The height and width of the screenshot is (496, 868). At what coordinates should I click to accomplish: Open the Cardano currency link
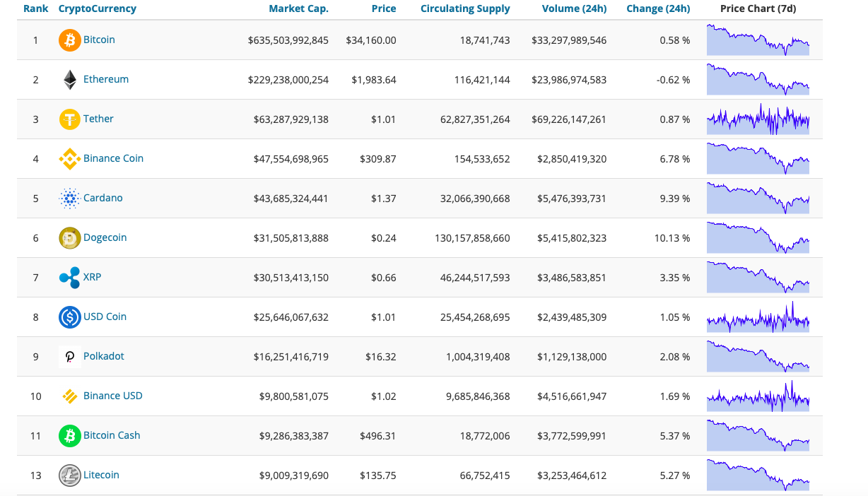coord(103,198)
